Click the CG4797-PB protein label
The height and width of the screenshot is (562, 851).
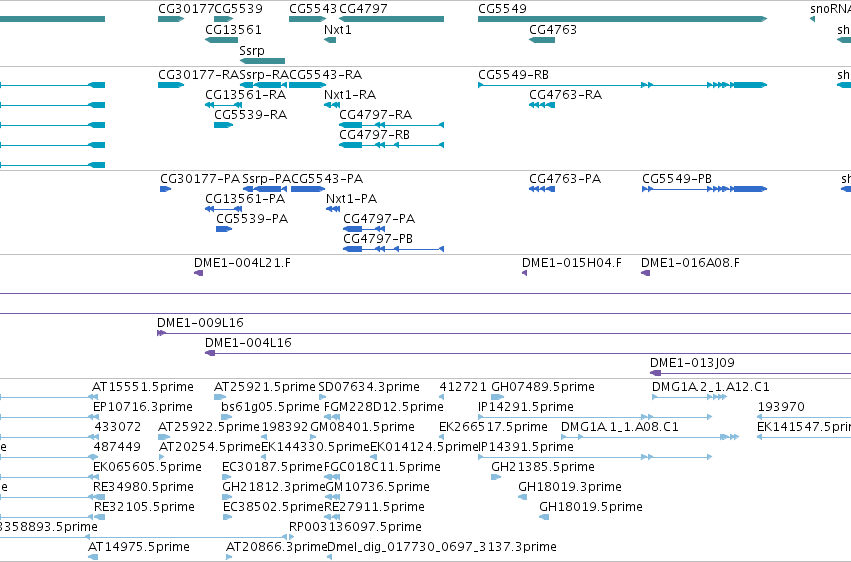tap(378, 239)
